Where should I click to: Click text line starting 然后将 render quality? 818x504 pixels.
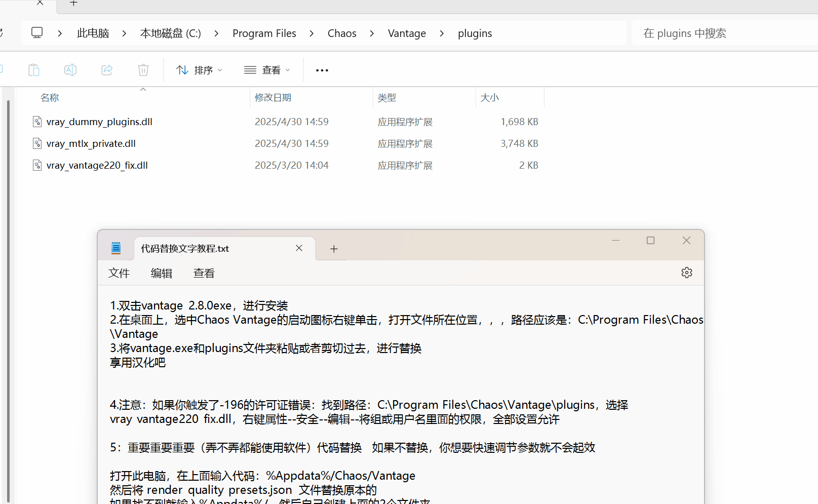click(243, 490)
